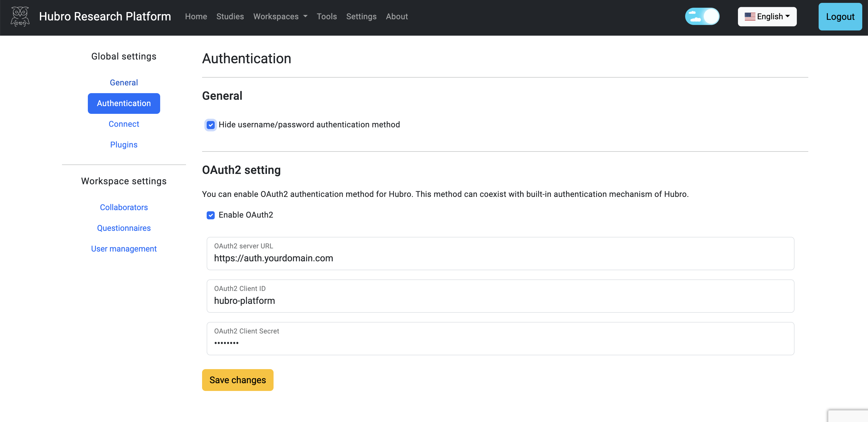Click the About nav link
The image size is (868, 422).
tap(397, 16)
